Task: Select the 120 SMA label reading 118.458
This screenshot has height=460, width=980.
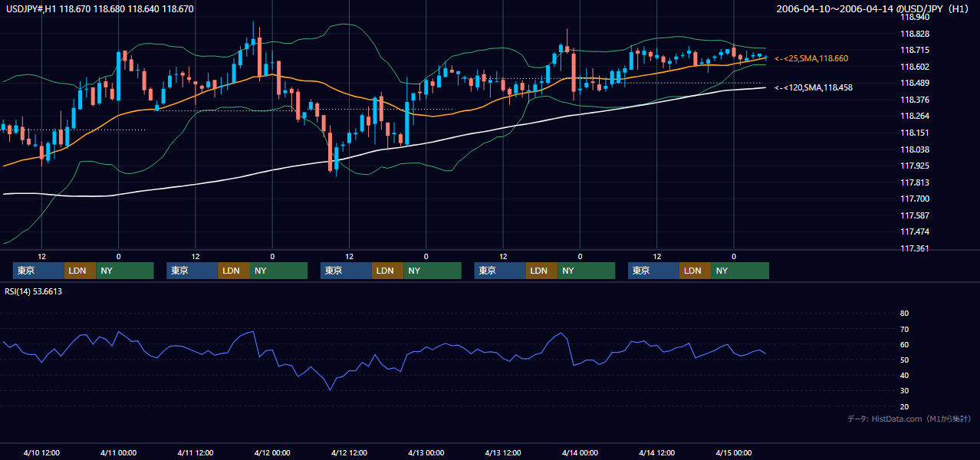Action: (813, 87)
